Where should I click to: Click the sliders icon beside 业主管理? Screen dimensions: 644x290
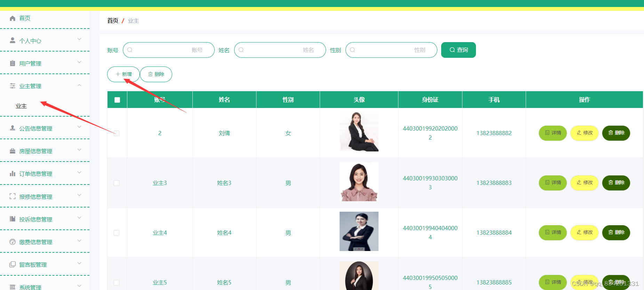(13, 86)
